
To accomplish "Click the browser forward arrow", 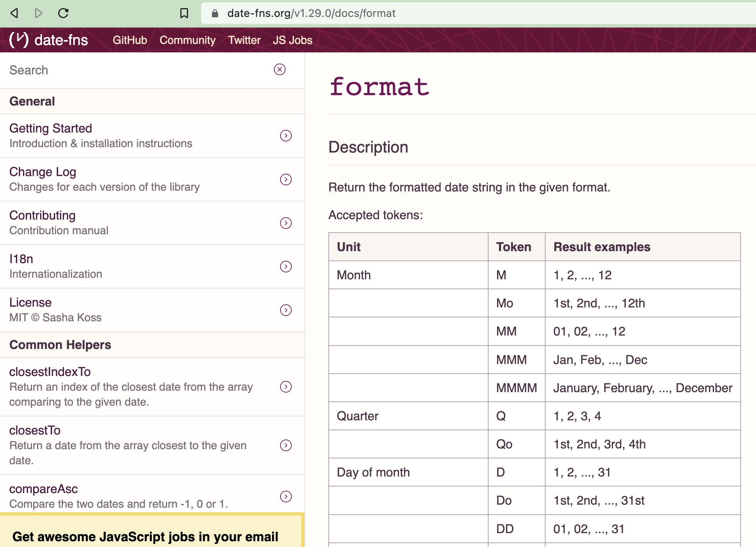I will click(38, 13).
